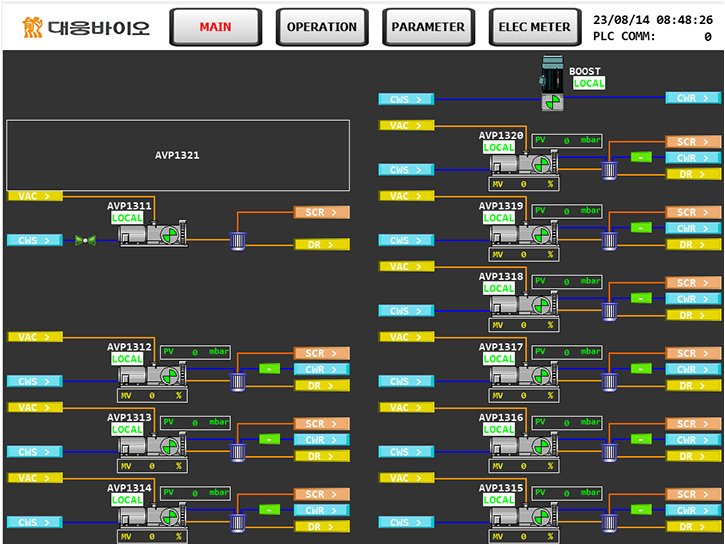Click the AVP1318 PV mbar field
Image resolution: width=725 pixels, height=545 pixels.
(x=567, y=282)
